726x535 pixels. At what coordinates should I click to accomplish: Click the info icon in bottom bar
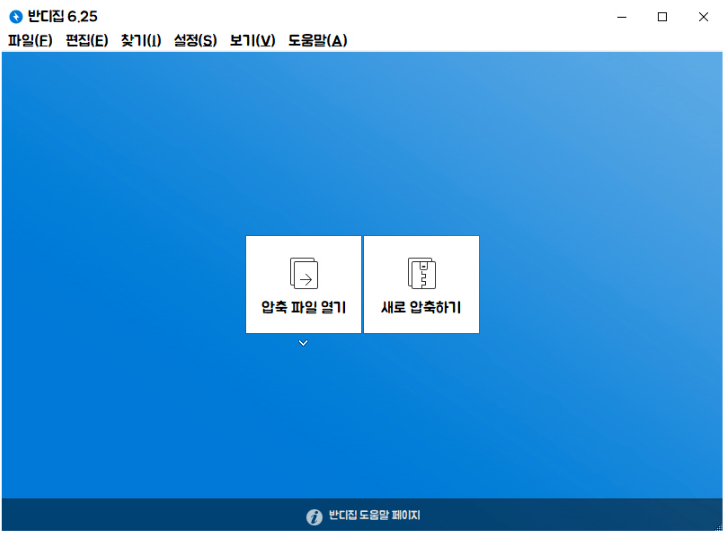click(x=314, y=516)
